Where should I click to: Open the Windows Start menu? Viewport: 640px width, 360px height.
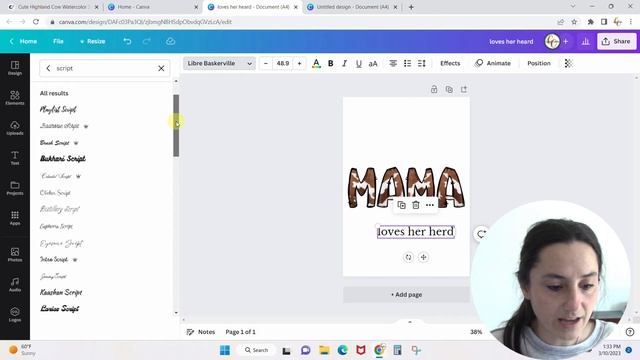tap(225, 350)
